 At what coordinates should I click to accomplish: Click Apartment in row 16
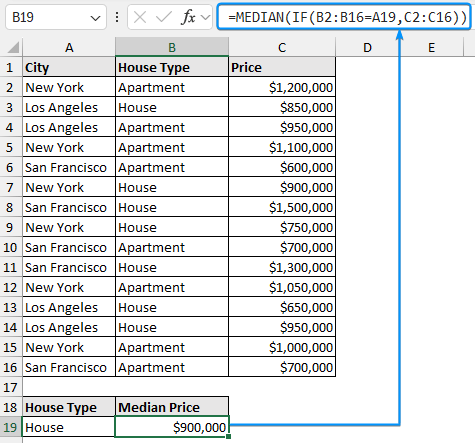coord(172,367)
